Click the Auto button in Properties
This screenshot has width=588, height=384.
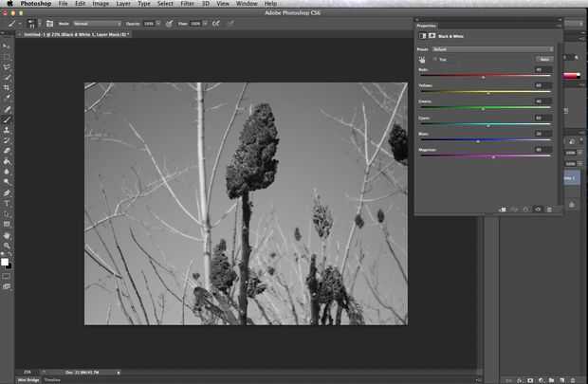click(544, 59)
